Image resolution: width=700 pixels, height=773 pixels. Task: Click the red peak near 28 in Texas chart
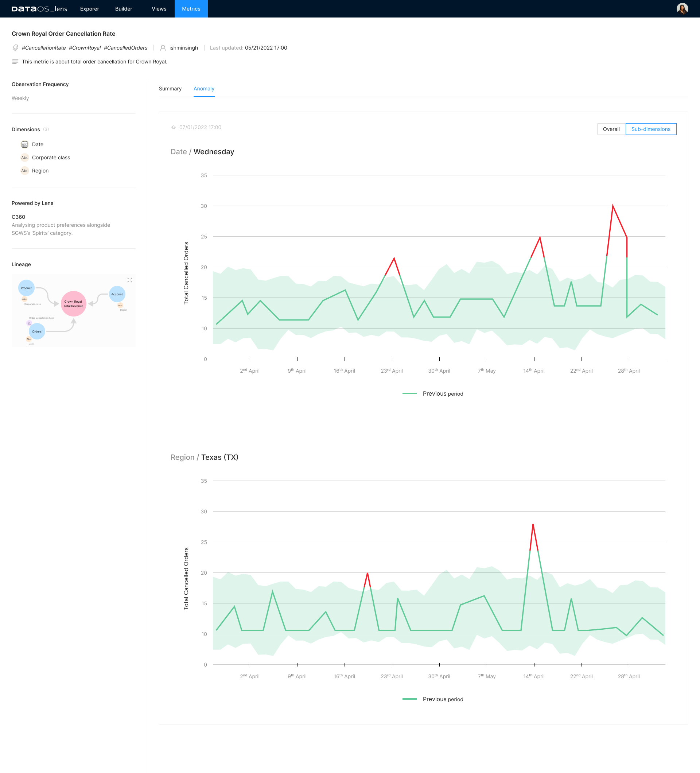pos(533,525)
